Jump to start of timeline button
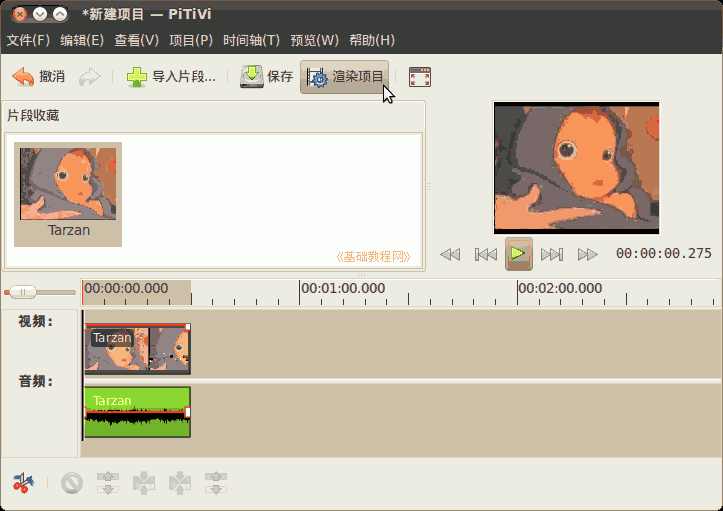 tap(486, 254)
